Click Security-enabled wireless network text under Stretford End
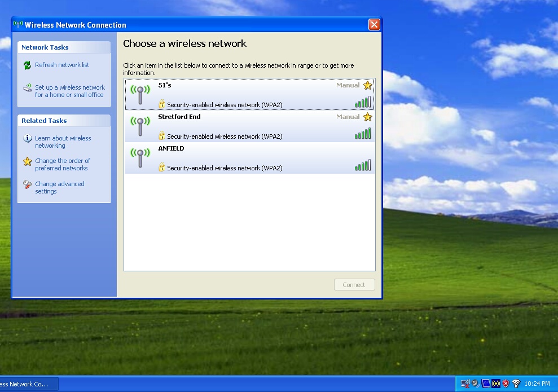Image resolution: width=558 pixels, height=392 pixels. (x=225, y=136)
